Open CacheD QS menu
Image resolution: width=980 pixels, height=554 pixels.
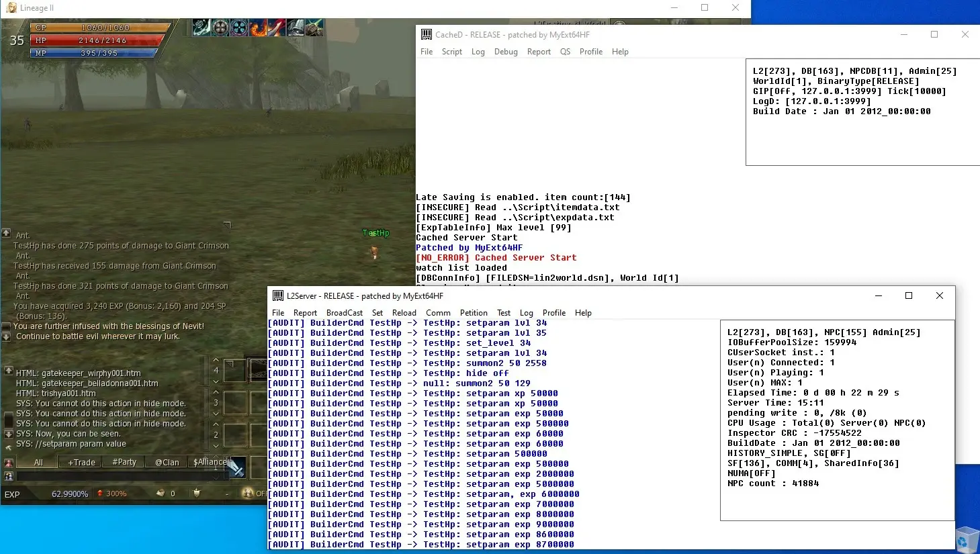coord(565,52)
